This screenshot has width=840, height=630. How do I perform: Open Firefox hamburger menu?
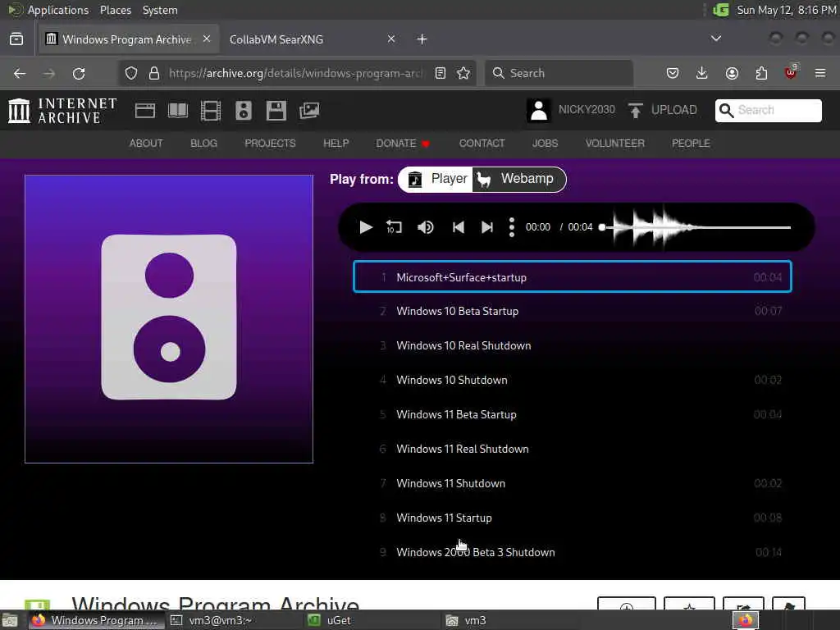[x=820, y=73]
